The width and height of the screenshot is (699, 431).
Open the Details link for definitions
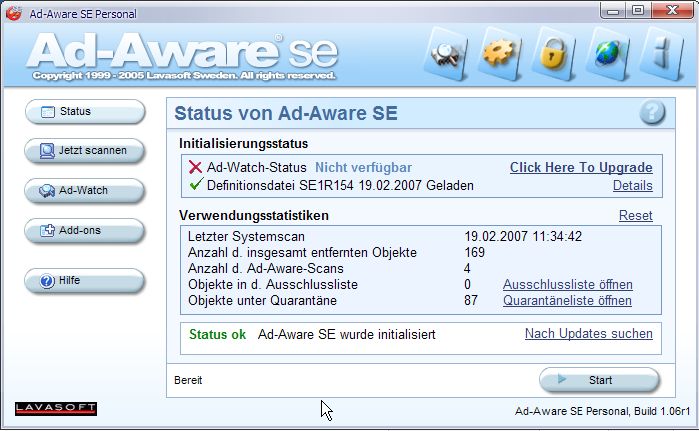633,185
